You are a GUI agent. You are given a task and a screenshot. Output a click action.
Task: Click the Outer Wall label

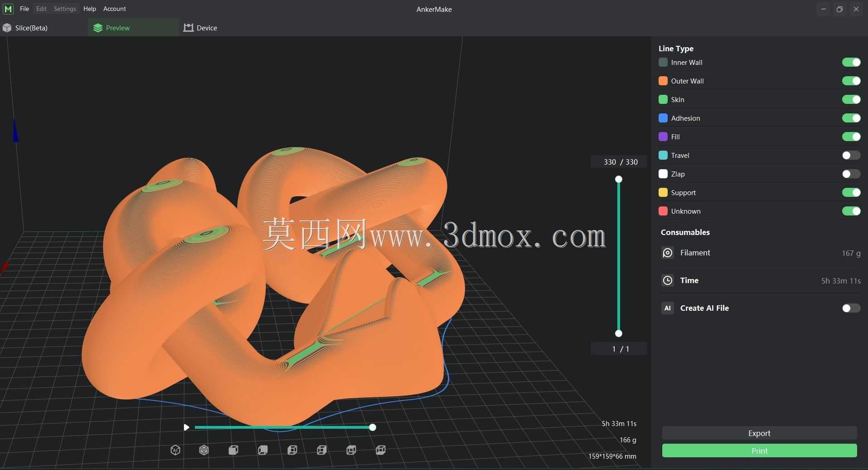(687, 81)
